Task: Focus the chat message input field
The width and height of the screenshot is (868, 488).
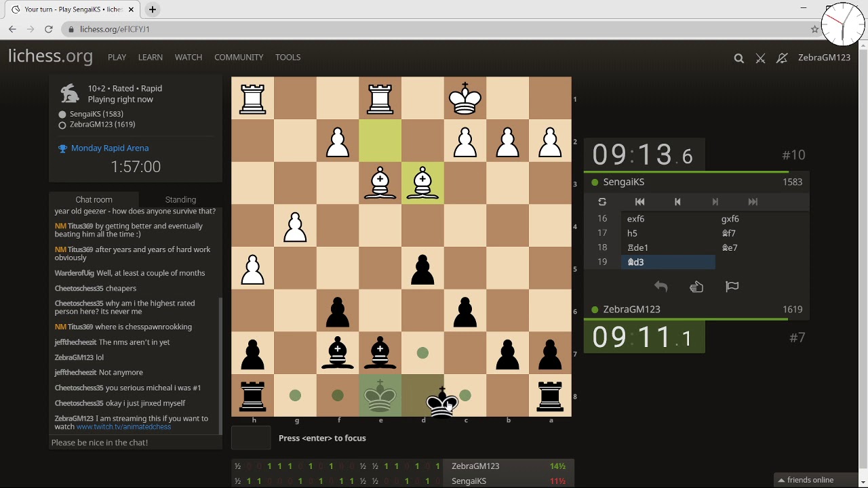Action: (136, 443)
